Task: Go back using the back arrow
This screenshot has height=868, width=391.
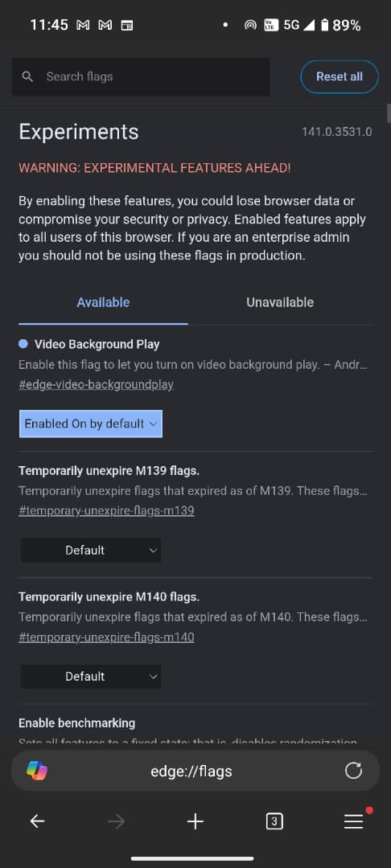Action: tap(37, 821)
